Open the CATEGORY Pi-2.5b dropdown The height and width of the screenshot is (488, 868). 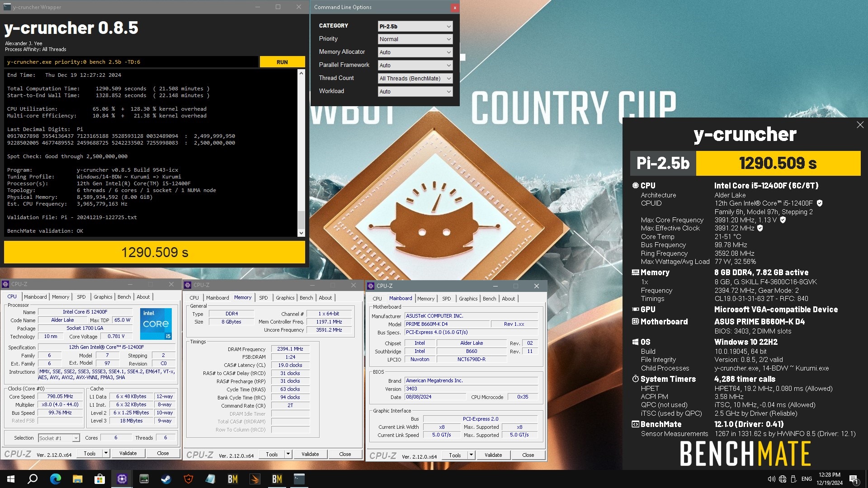pyautogui.click(x=415, y=26)
